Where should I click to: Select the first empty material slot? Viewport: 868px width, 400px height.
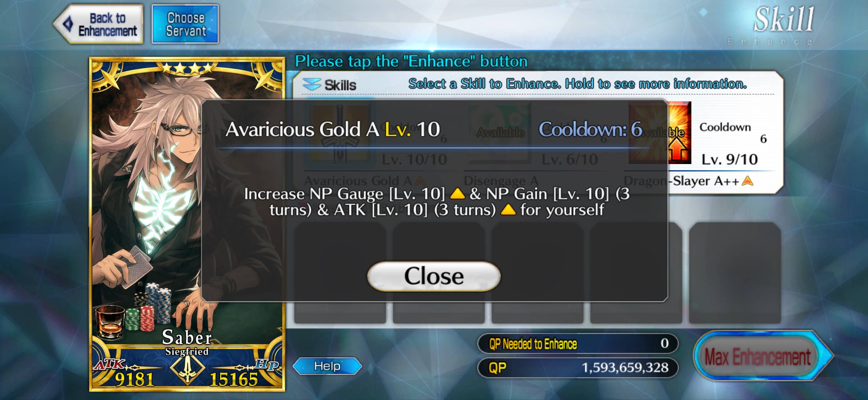340,273
